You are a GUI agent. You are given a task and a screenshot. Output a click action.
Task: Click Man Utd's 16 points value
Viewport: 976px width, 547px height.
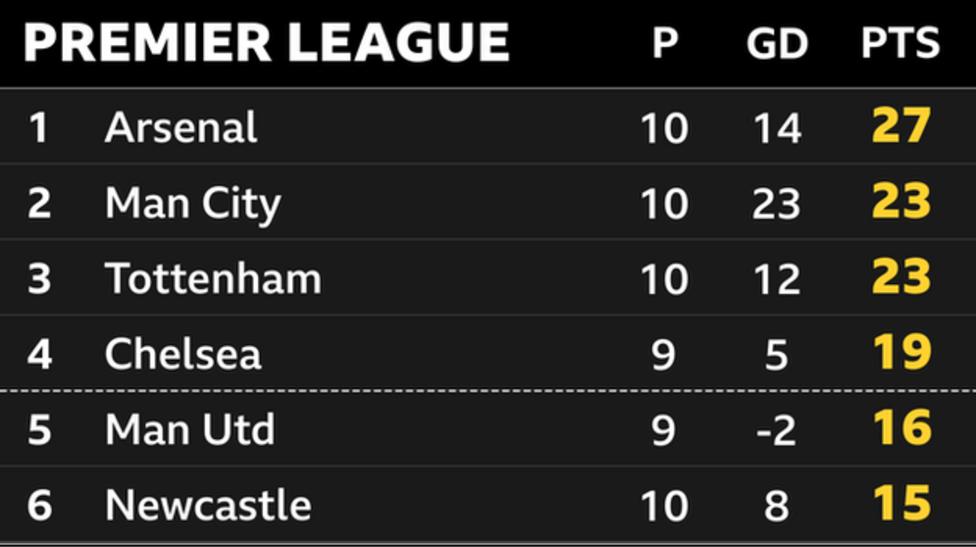[x=901, y=429]
